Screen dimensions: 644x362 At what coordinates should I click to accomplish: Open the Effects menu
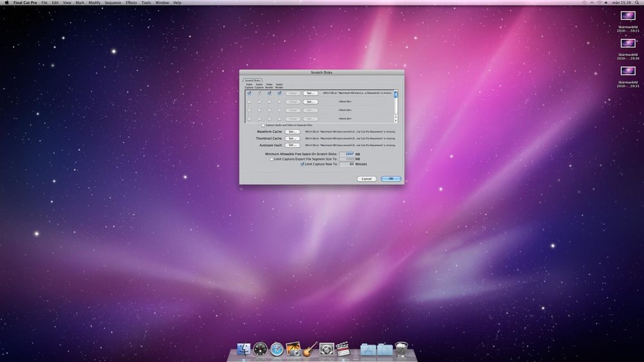[x=131, y=3]
